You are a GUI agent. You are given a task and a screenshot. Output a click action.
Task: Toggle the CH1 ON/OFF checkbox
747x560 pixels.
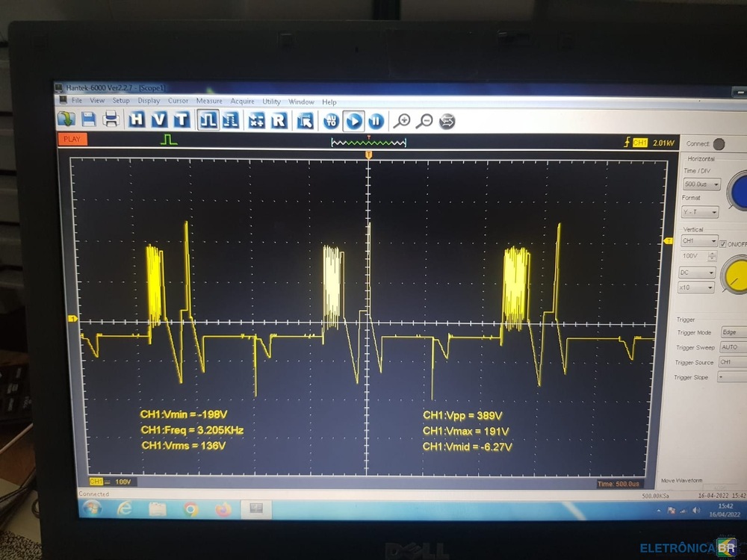click(722, 243)
